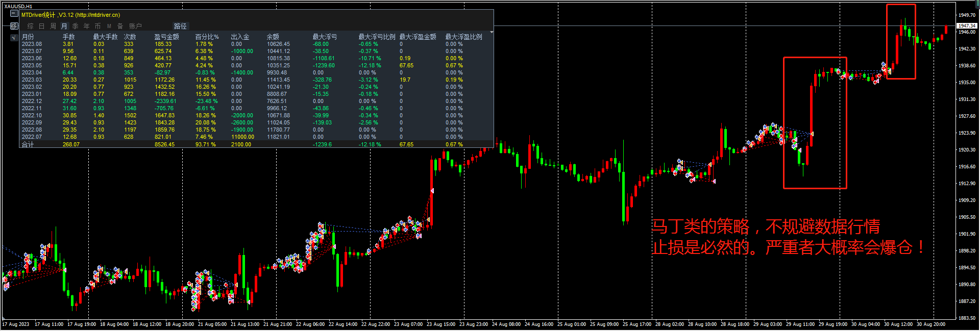Select the 2023.01 month row
Screen dimensions: 980x331
point(256,94)
